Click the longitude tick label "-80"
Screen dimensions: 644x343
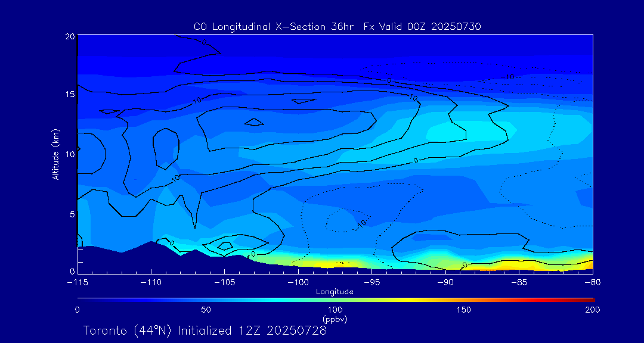pos(593,283)
